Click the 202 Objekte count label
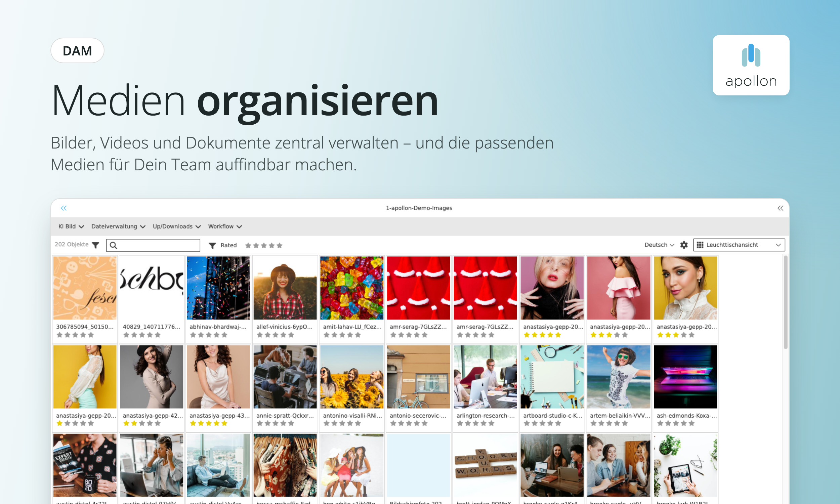 [x=72, y=244]
